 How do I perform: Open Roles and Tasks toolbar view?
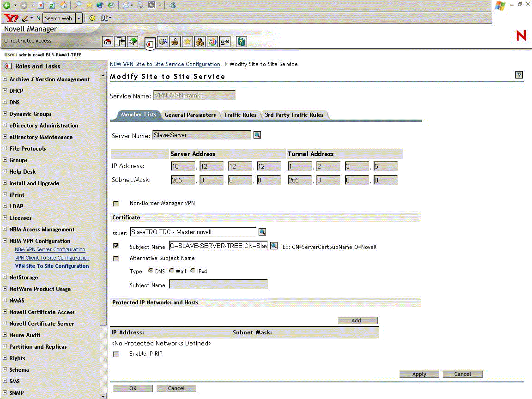pyautogui.click(x=150, y=43)
